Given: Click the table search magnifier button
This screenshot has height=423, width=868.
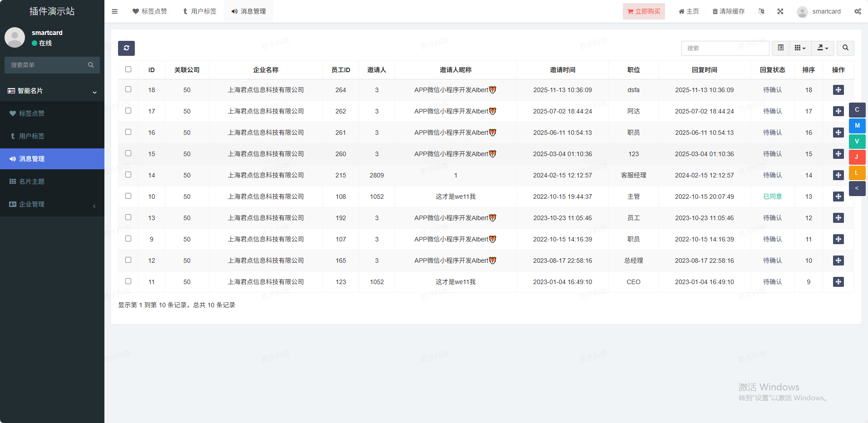Looking at the screenshot, I should click(845, 48).
